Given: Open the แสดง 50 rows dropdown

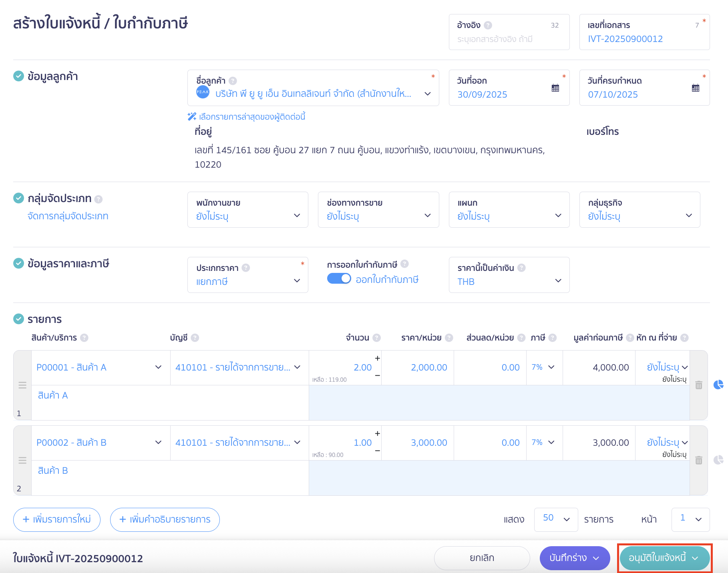Looking at the screenshot, I should point(555,519).
